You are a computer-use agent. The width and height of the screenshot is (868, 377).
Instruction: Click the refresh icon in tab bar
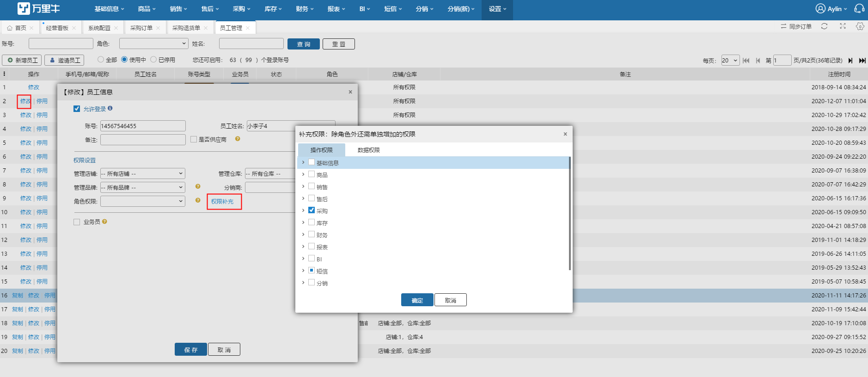coord(824,26)
